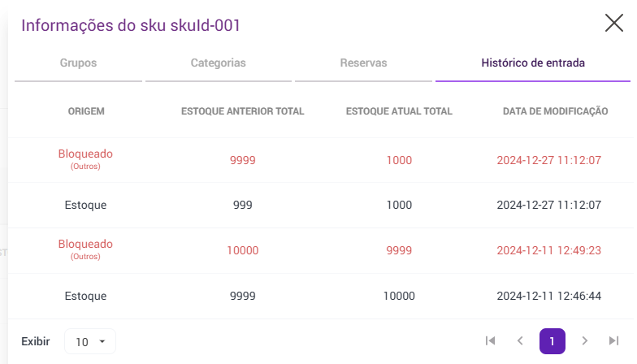
Task: Click the Estoque Atual Total header
Action: (x=399, y=111)
